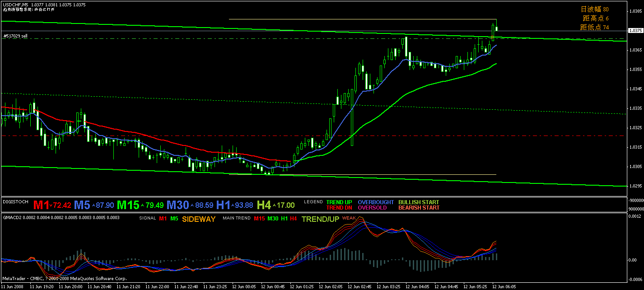Click the M30 88.59 stochastic reading
This screenshot has width=644, height=290.
(x=190, y=205)
